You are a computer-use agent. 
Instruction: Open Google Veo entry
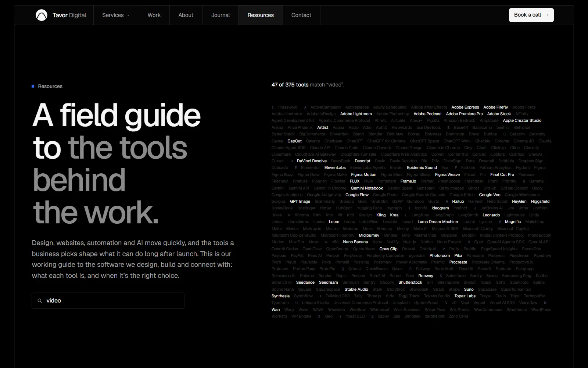tap(490, 195)
